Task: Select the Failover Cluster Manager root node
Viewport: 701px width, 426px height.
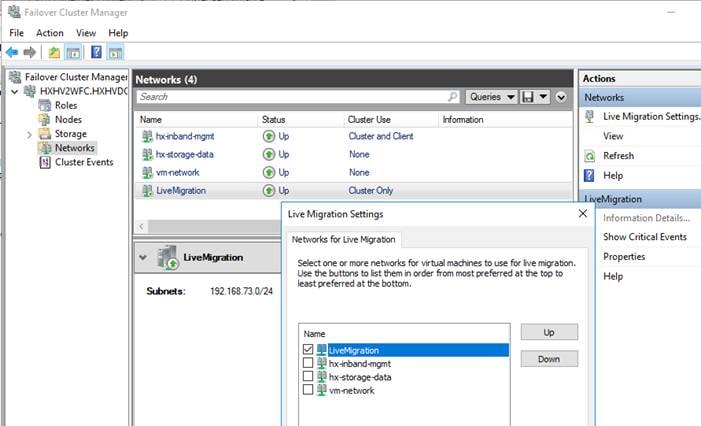Action: [x=76, y=77]
